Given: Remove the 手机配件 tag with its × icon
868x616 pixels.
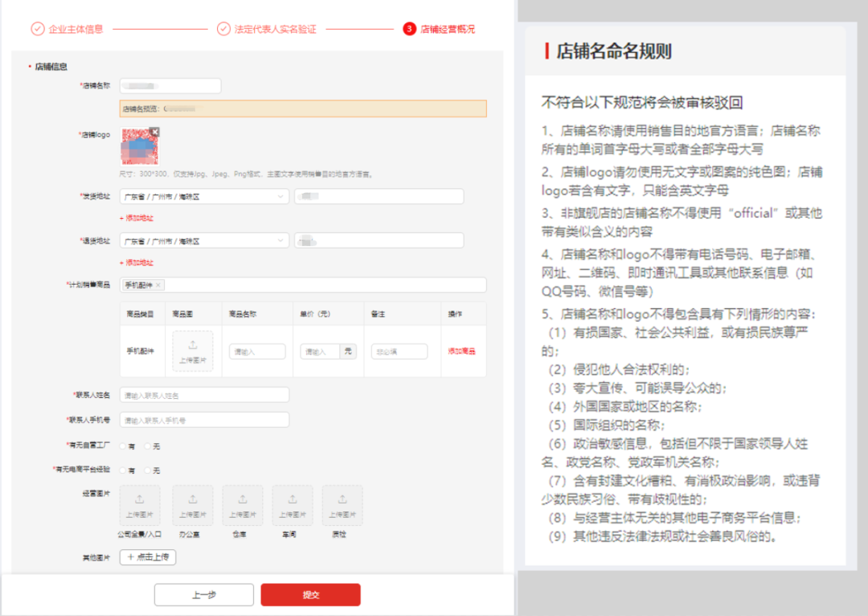Looking at the screenshot, I should click(x=158, y=285).
